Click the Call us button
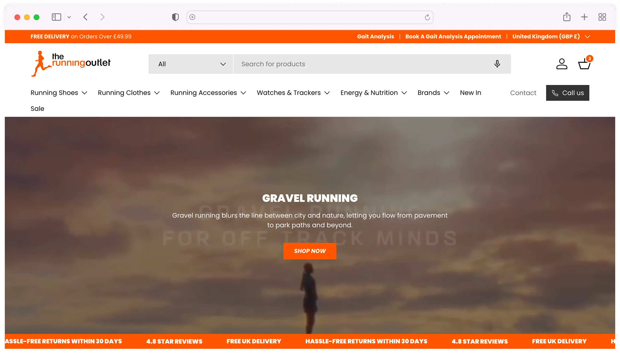 click(x=568, y=93)
